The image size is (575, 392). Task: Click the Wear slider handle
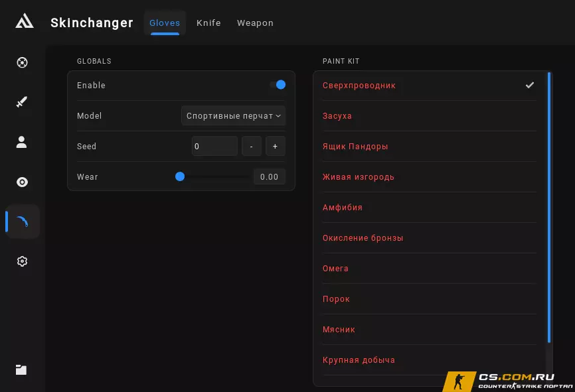point(180,176)
